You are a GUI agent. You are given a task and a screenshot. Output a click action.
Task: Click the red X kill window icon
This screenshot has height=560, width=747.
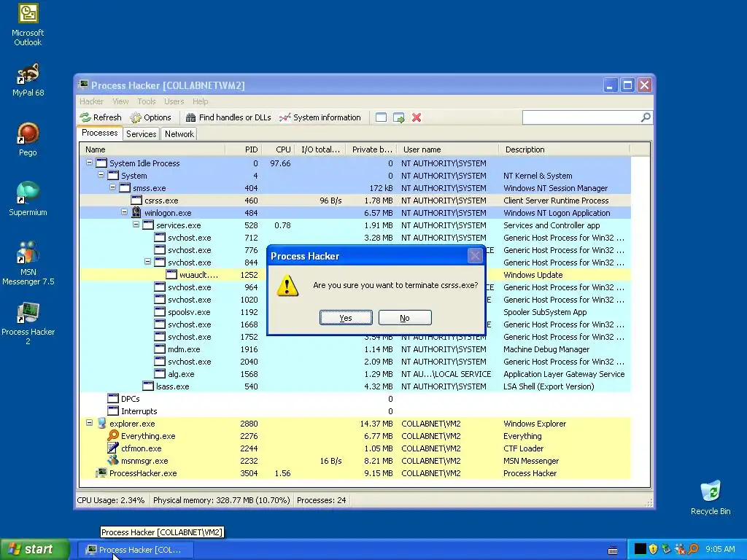417,117
